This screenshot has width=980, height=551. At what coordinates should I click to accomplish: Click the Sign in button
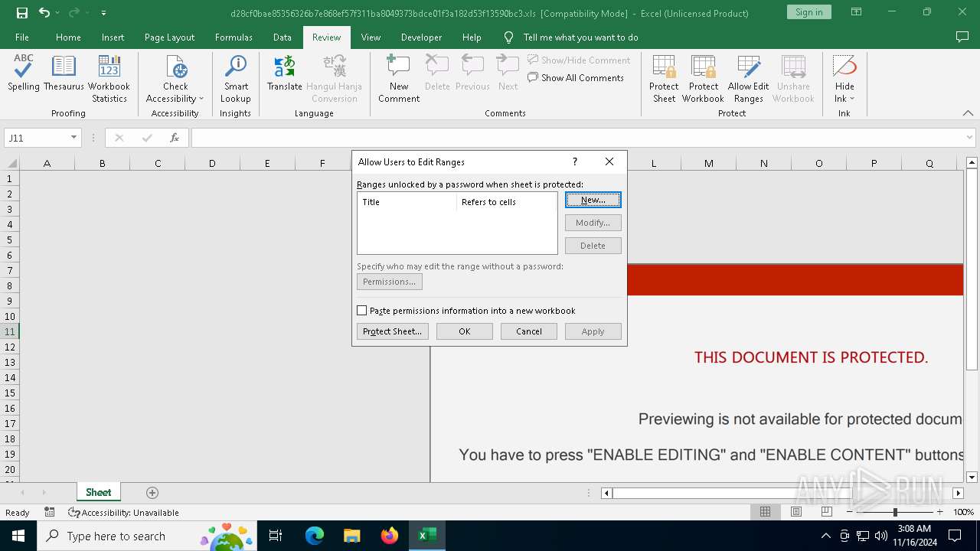(x=809, y=12)
